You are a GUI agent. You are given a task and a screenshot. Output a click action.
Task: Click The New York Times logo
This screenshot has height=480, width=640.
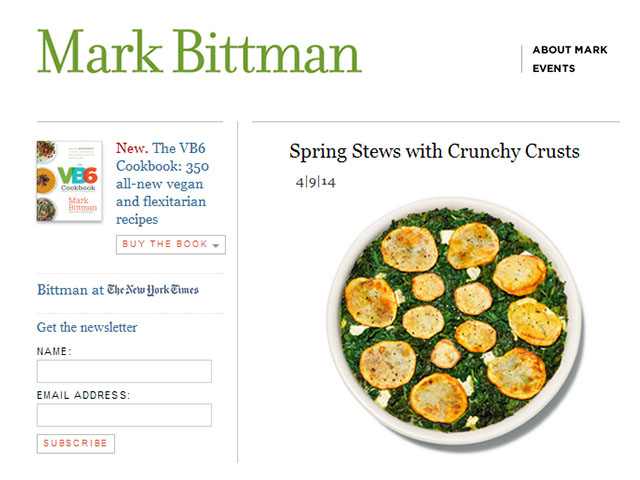153,290
